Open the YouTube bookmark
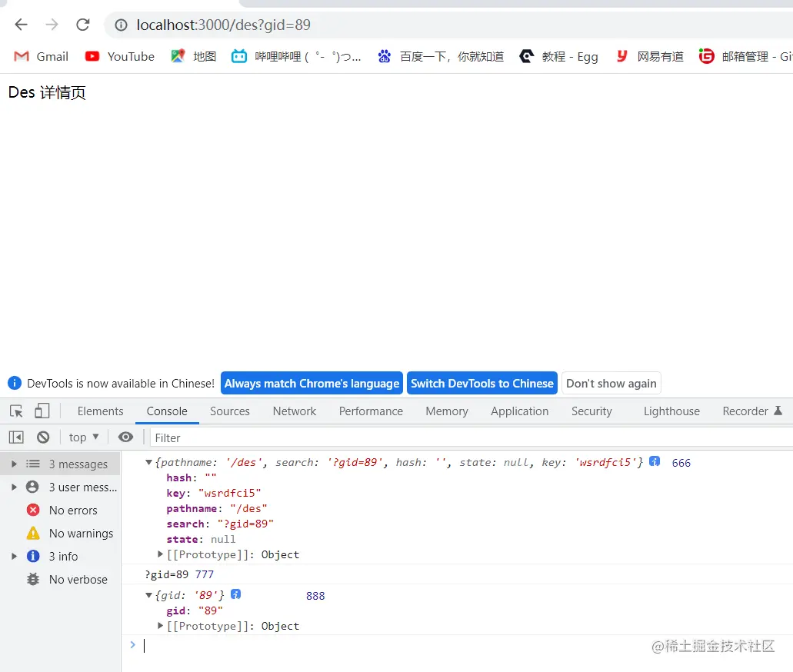The image size is (793, 672). pyautogui.click(x=120, y=56)
